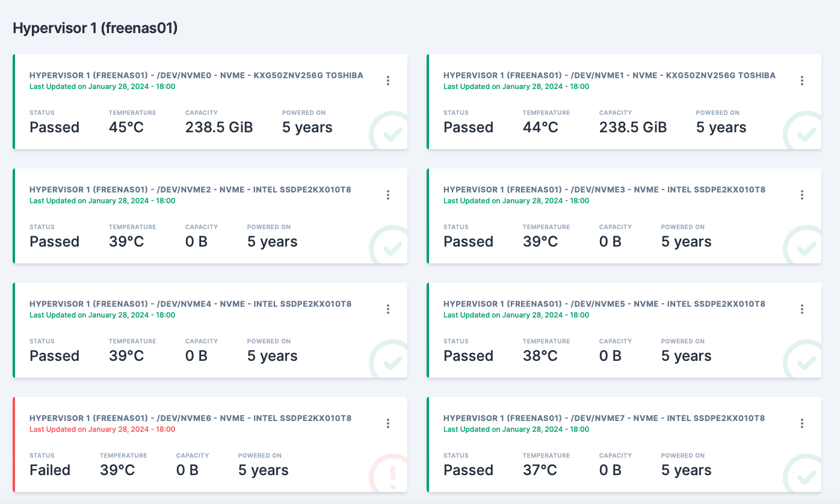Screen dimensions: 840x504
Task: Open the options menu for failed /dev/nvme6
Action: [388, 423]
